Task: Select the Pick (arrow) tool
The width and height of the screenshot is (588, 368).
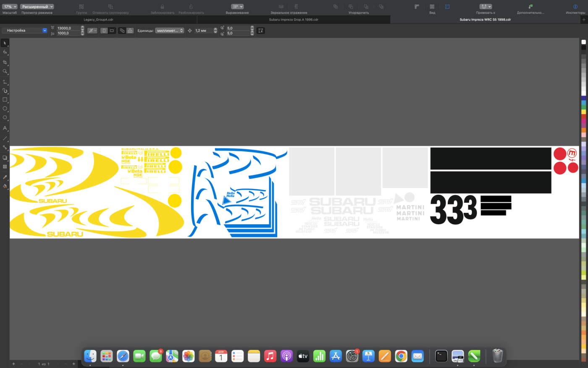Action: tap(5, 43)
